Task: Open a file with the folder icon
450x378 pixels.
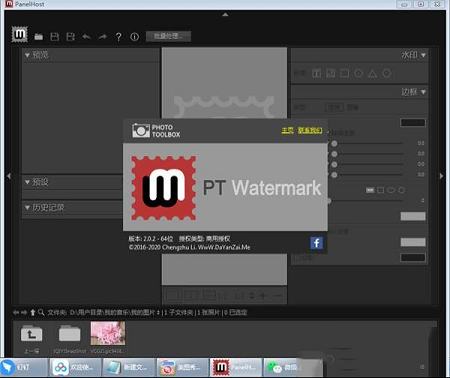Action: coord(39,37)
